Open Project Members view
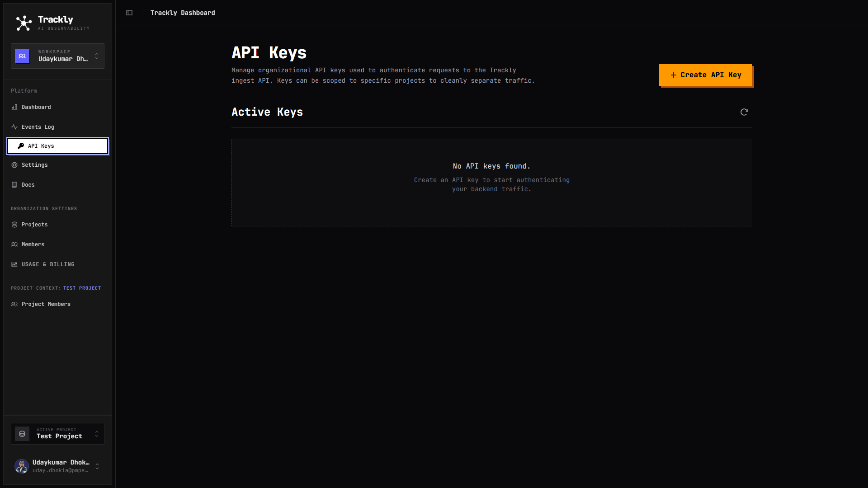868x488 pixels. [x=46, y=304]
